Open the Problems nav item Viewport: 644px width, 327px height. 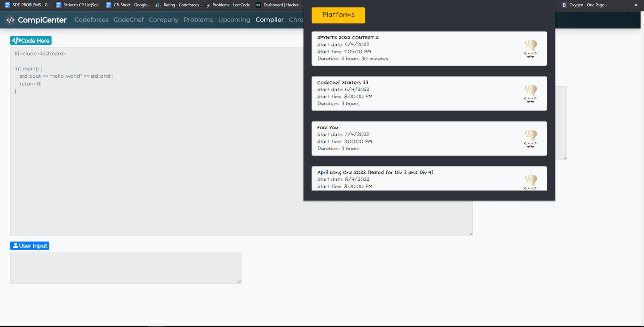tap(198, 20)
